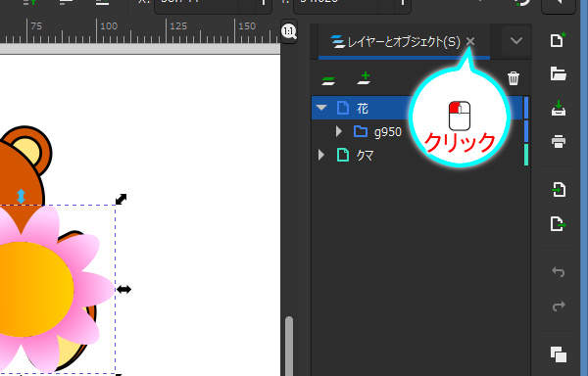Click the top-right diagonal scale handle
Image resolution: width=588 pixels, height=376 pixels.
(x=121, y=199)
